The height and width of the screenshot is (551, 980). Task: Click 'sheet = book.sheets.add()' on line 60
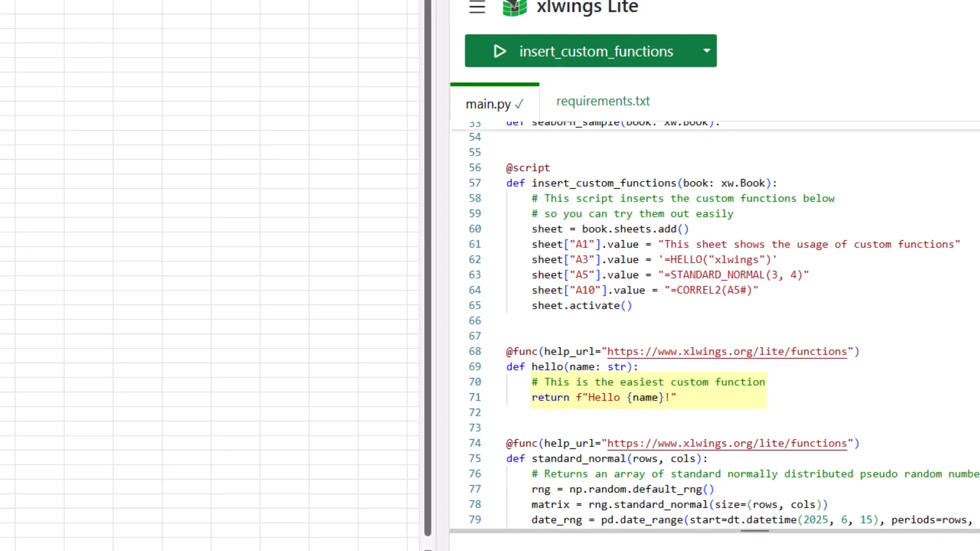pos(610,229)
